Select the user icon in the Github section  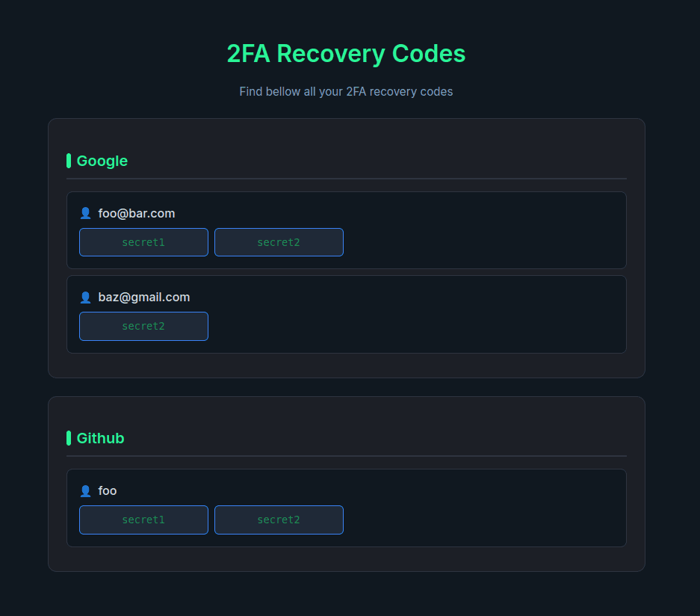tap(85, 491)
